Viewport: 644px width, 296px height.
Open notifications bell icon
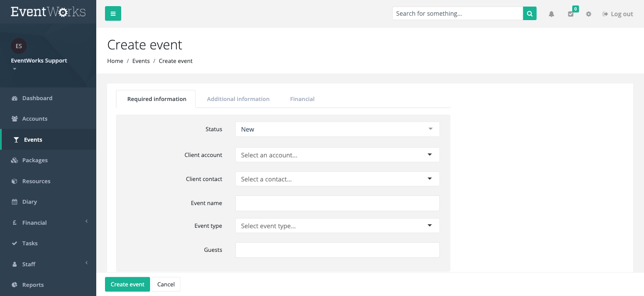551,14
